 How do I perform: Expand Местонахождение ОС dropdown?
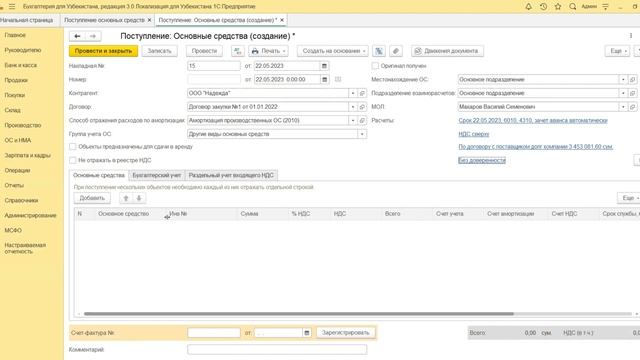623,80
